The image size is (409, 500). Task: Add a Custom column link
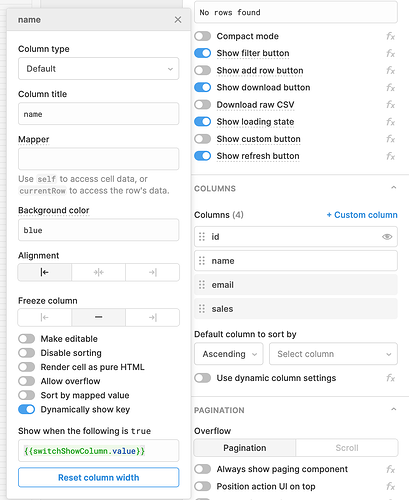[362, 215]
